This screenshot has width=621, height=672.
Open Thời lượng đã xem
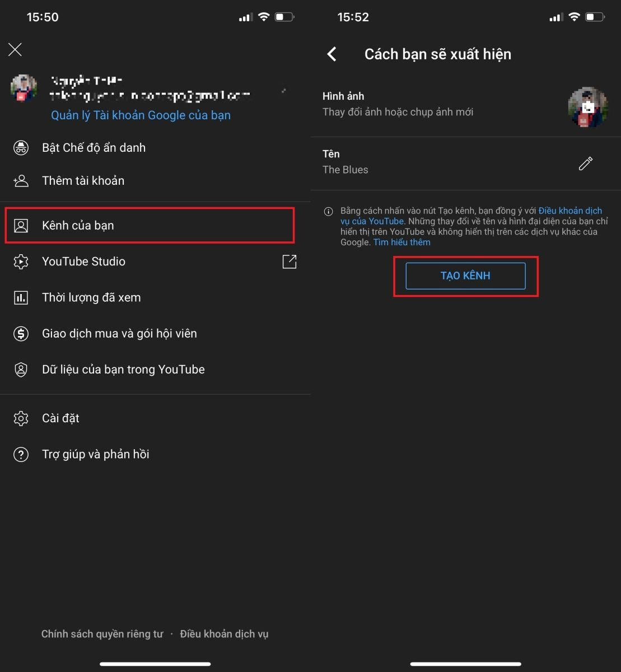pyautogui.click(x=91, y=297)
